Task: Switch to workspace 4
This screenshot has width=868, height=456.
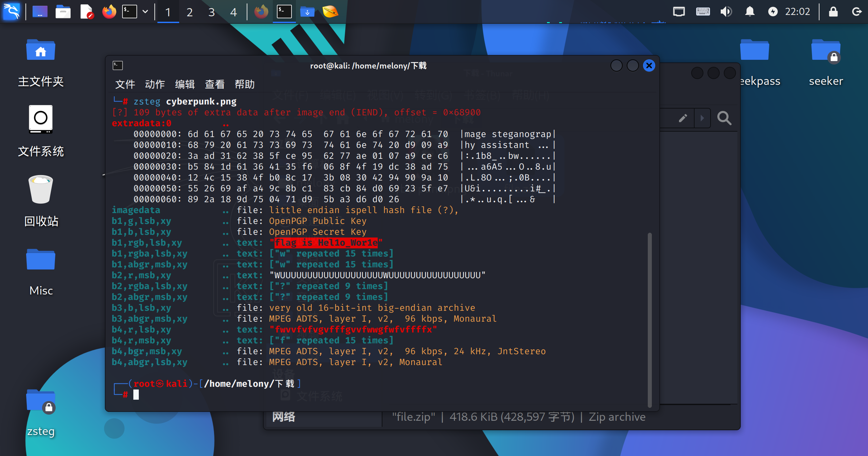Action: coord(233,12)
